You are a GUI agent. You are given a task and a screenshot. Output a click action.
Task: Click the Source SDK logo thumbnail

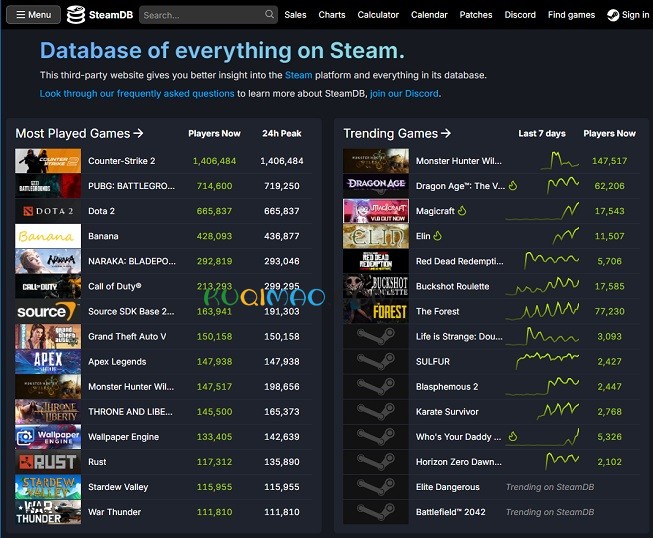[x=48, y=311]
